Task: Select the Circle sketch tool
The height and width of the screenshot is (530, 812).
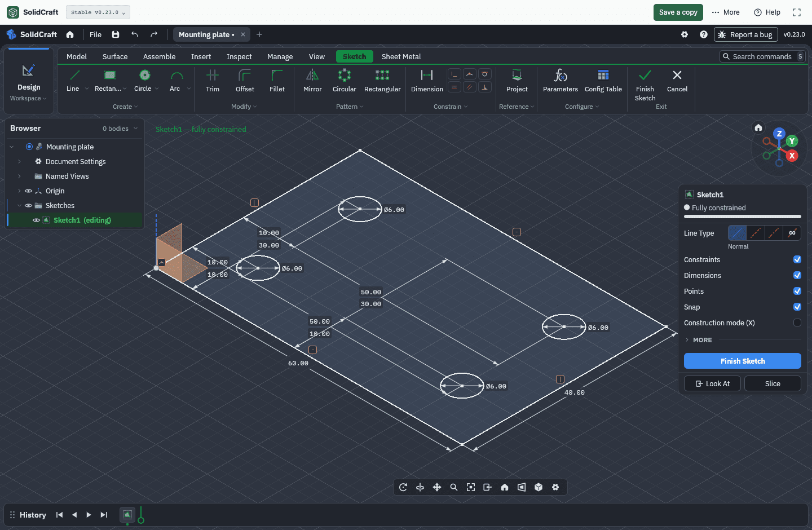Action: click(143, 80)
